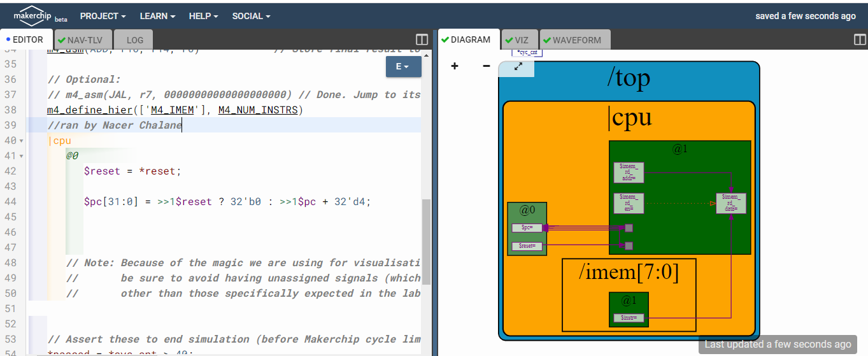Viewport: 868px width, 356px height.
Task: Open the HELP menu
Action: [203, 16]
